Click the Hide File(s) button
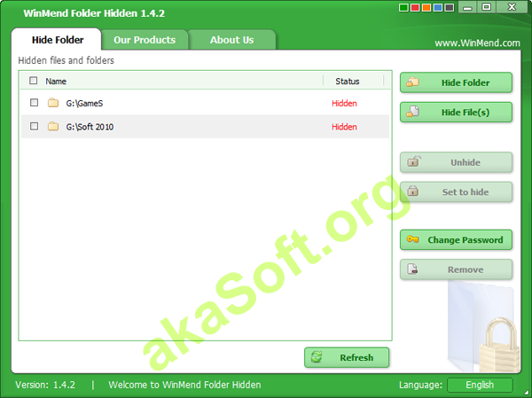The image size is (532, 398). click(456, 113)
